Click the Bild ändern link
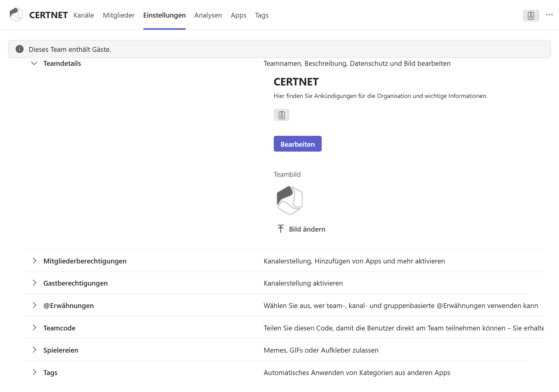Image resolution: width=559 pixels, height=392 pixels. 307,229
